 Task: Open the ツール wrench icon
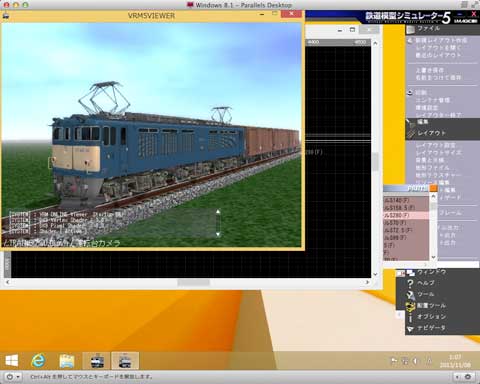tap(410, 295)
